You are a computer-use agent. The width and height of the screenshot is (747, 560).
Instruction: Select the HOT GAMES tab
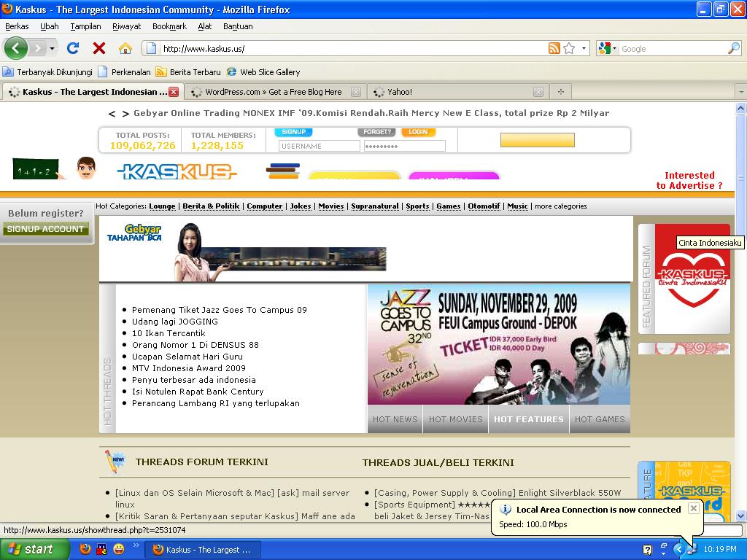tap(600, 419)
